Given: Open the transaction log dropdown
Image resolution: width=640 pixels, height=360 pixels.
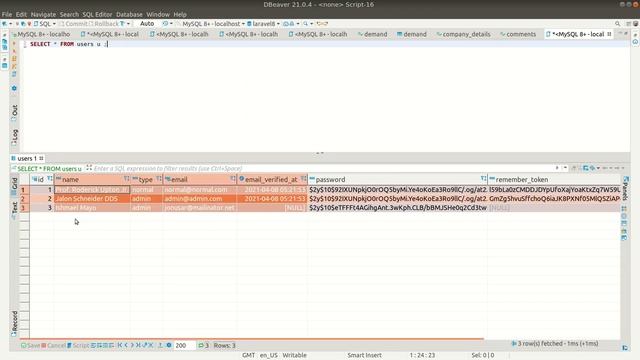Looking at the screenshot, I should pyautogui.click(x=171, y=24).
